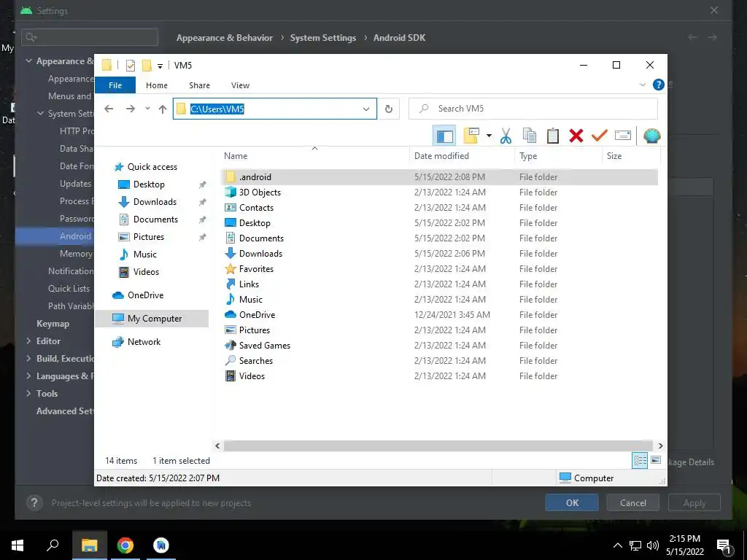
Task: Click the Forward navigation arrow
Action: (x=130, y=109)
